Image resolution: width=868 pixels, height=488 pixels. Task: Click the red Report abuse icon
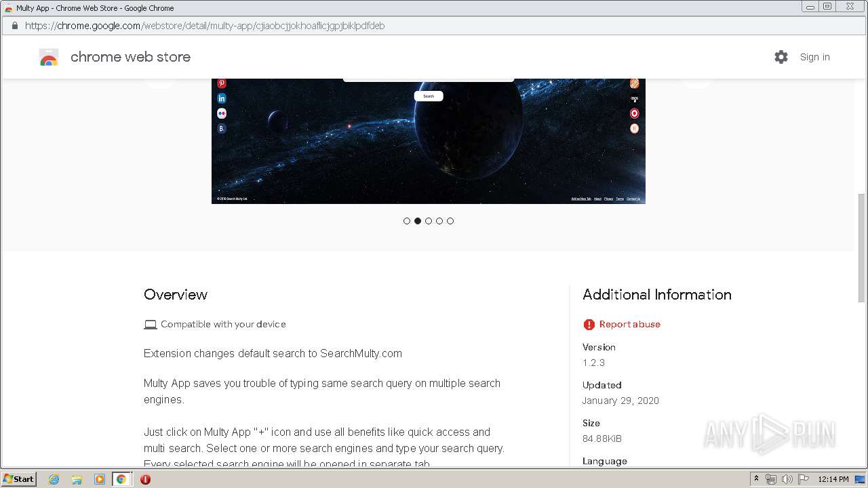coord(589,325)
